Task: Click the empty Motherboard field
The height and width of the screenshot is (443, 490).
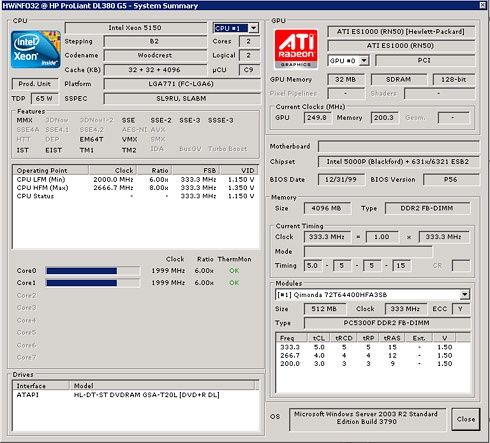Action: coord(398,146)
